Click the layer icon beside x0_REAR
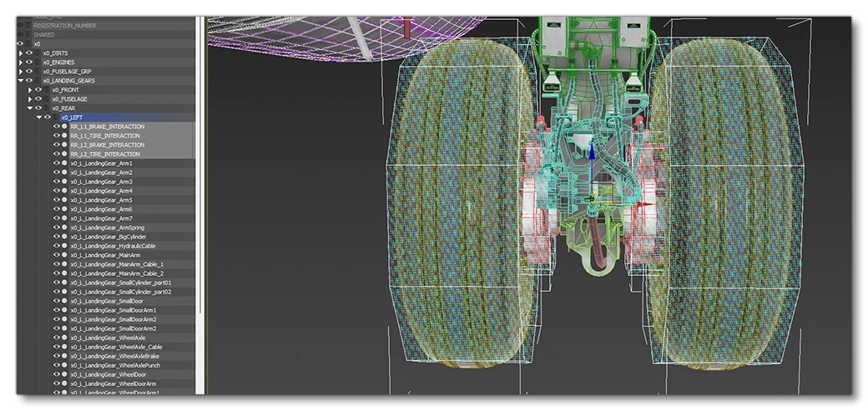 47,108
